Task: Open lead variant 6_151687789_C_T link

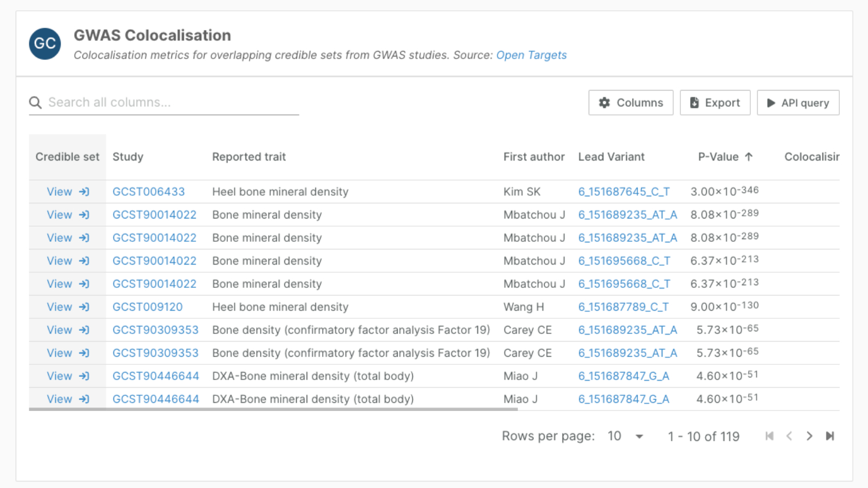Action: (x=623, y=307)
